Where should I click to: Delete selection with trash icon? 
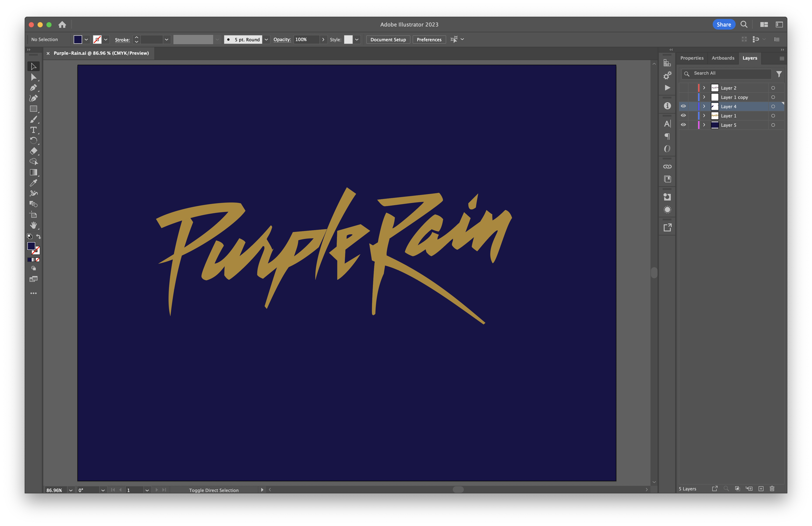(772, 489)
